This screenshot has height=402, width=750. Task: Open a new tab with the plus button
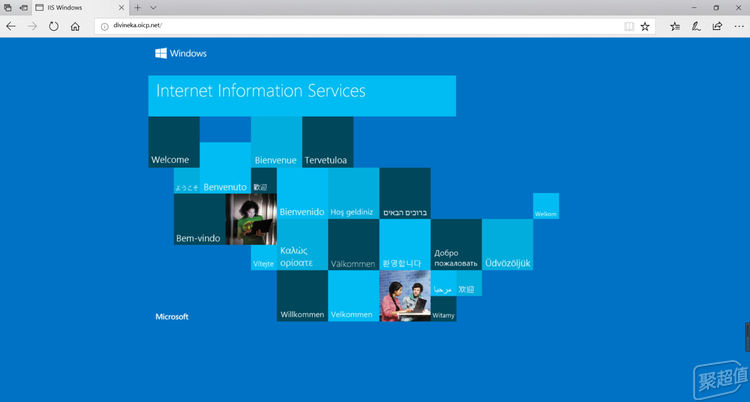pos(137,7)
